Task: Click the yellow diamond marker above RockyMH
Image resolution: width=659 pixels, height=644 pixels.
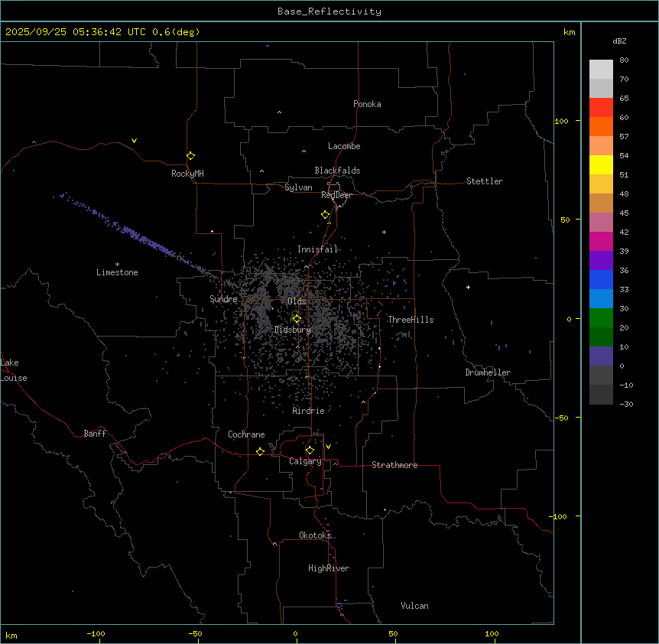Action: pos(190,155)
